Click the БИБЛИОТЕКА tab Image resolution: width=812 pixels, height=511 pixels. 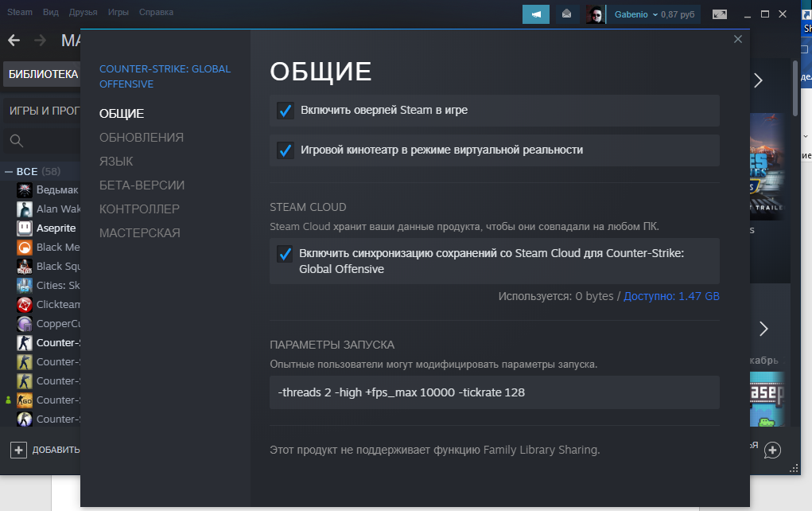[x=42, y=74]
